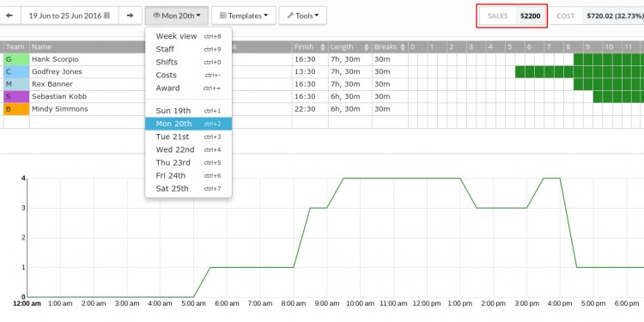
Task: Click blue team swatch C for Godfrey Jones
Action: pos(16,72)
